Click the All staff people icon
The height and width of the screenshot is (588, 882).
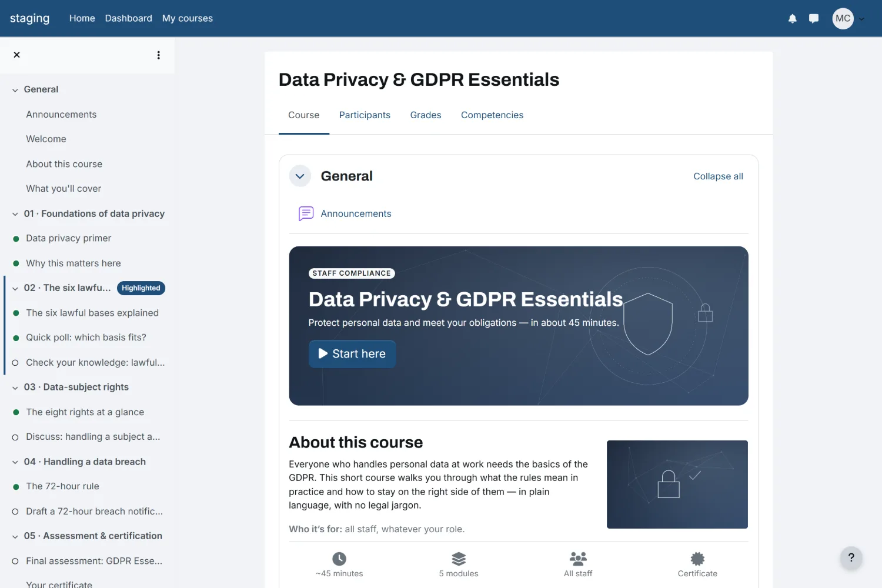tap(578, 559)
